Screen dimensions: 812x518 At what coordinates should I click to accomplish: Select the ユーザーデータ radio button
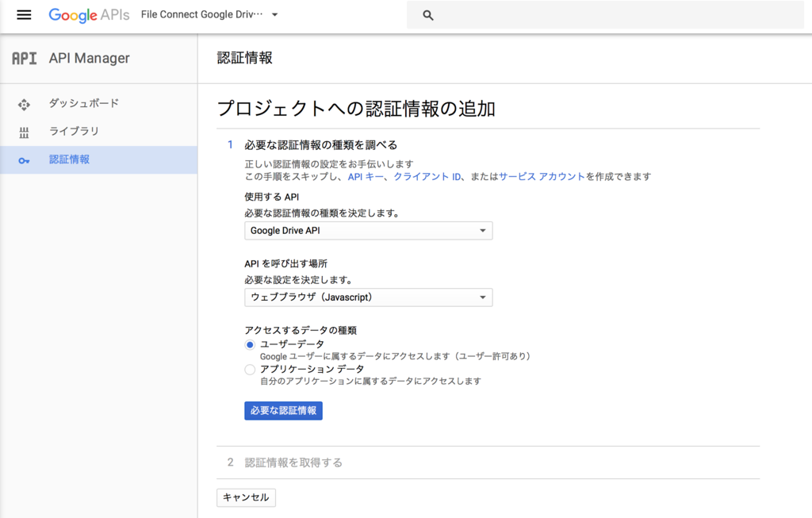coord(250,344)
